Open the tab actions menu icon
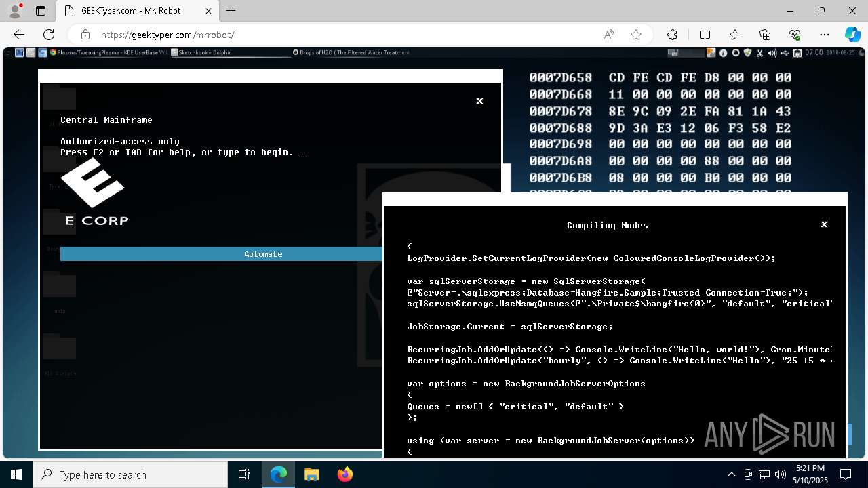 tap(41, 11)
